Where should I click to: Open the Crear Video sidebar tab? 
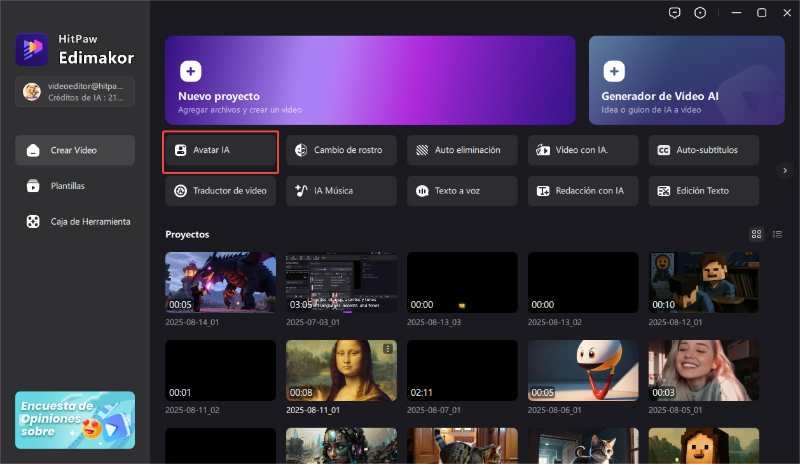coord(75,150)
